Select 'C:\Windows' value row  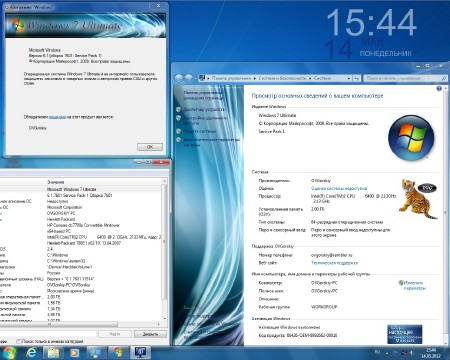pyautogui.click(x=57, y=255)
